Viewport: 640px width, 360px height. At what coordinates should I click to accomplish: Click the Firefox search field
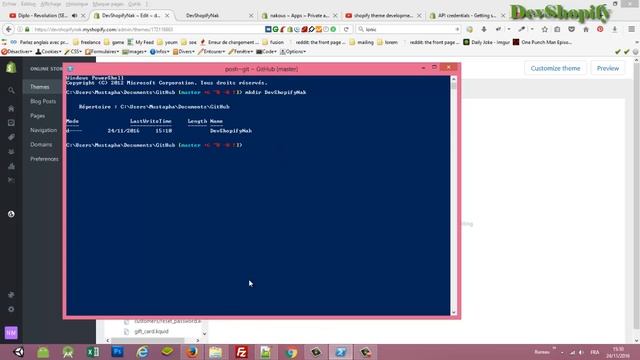(408, 29)
